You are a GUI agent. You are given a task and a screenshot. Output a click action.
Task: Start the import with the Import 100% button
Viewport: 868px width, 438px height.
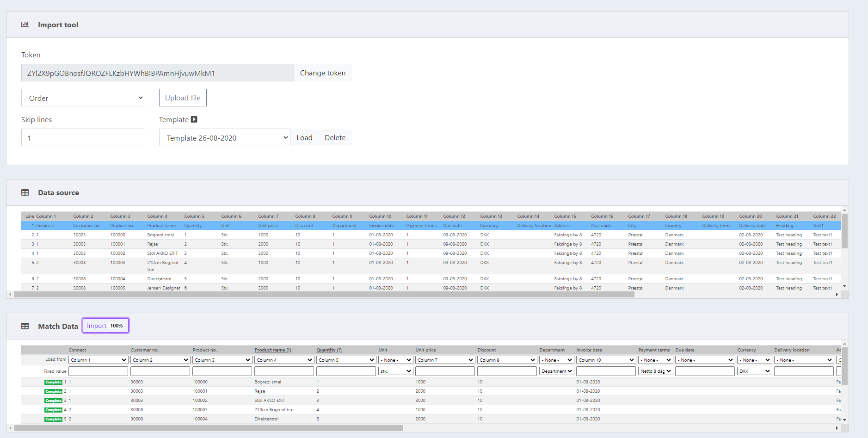[105, 325]
